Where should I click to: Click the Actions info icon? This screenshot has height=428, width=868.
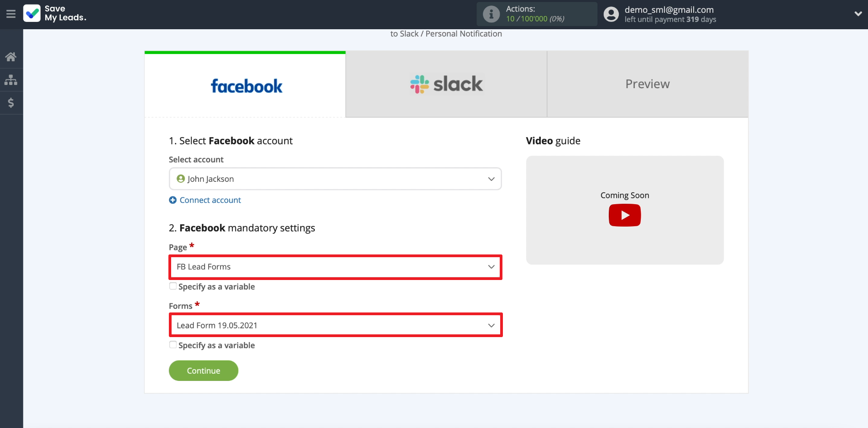coord(491,14)
